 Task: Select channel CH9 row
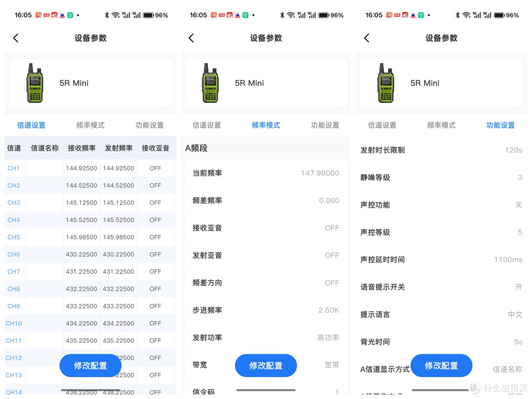(90, 306)
